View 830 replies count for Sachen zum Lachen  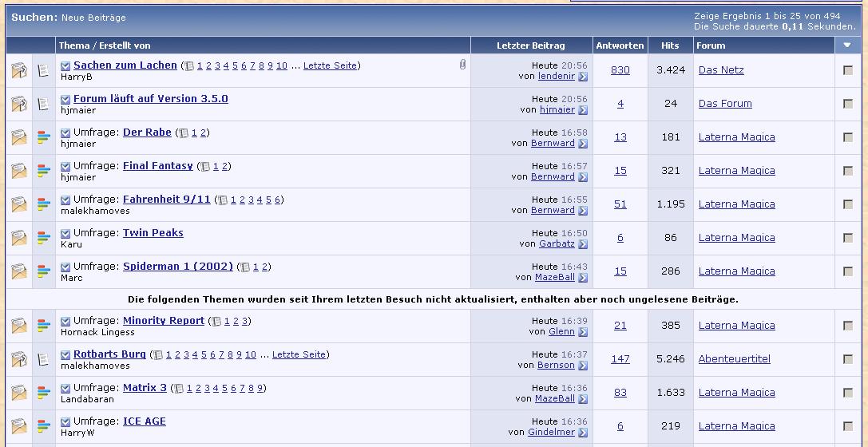[620, 70]
